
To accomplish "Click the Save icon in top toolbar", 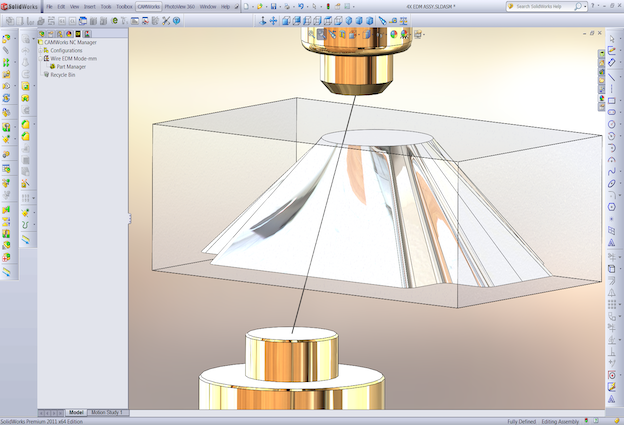I will 274,6.
